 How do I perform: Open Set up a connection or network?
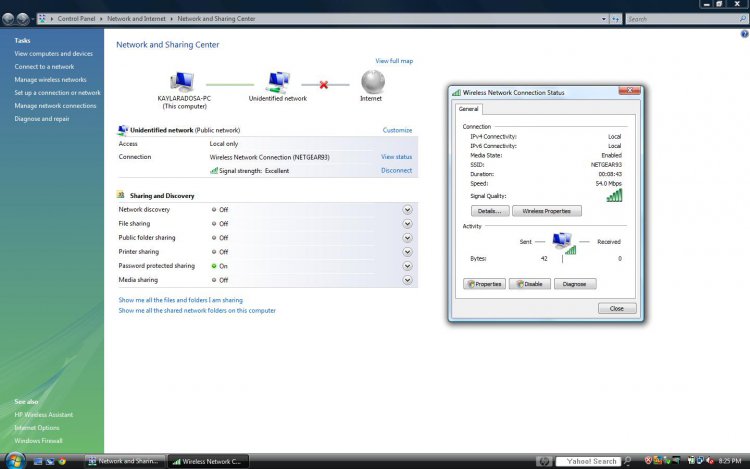coord(57,93)
